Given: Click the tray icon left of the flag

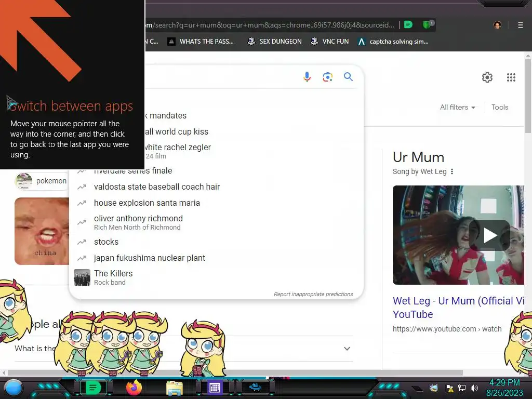Looking at the screenshot, I should coord(433,388).
